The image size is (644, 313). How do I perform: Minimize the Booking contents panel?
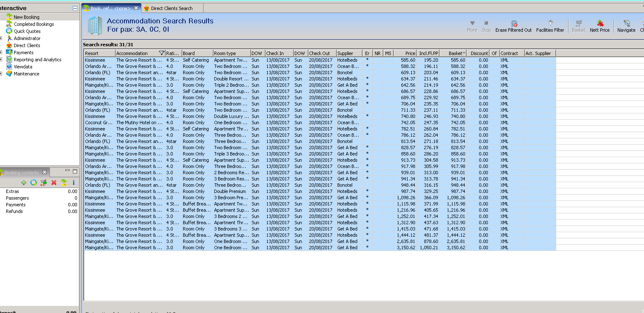tap(67, 171)
